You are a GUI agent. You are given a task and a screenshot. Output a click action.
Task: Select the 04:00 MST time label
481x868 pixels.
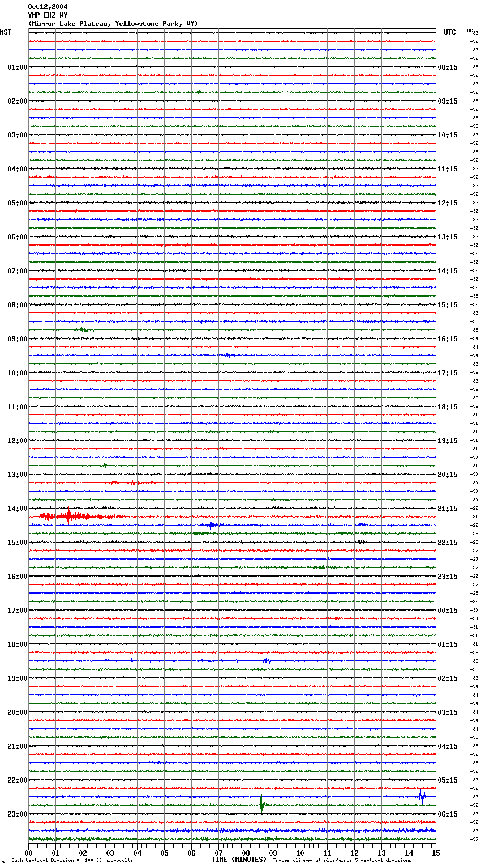coord(17,169)
